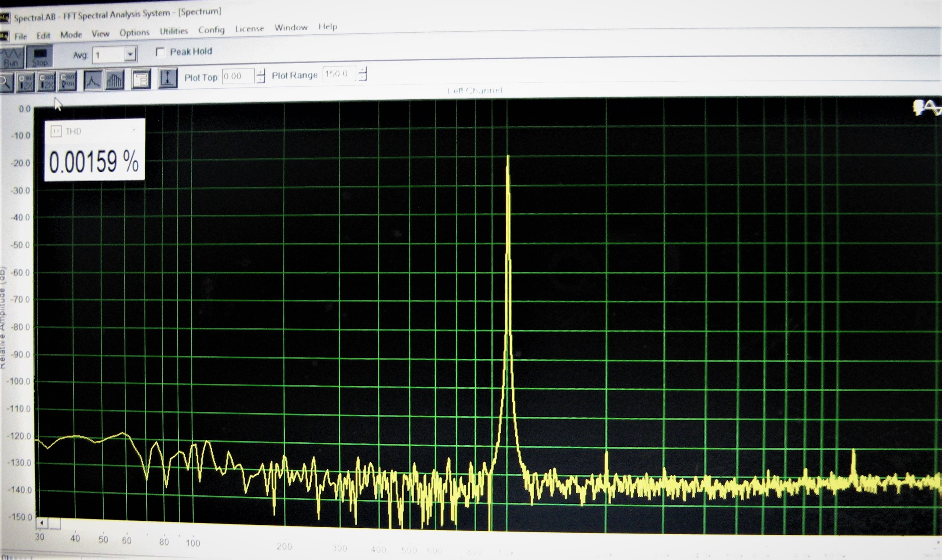Click the frequency scrollbar left arrow
The height and width of the screenshot is (560, 942).
42,522
